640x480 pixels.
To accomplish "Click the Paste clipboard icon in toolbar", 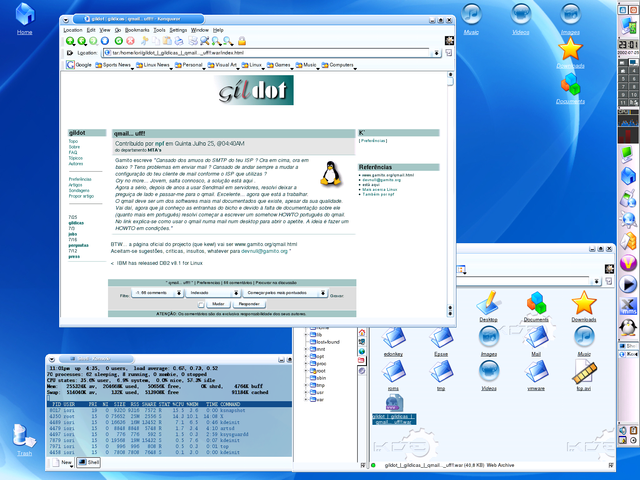I will click(x=167, y=41).
